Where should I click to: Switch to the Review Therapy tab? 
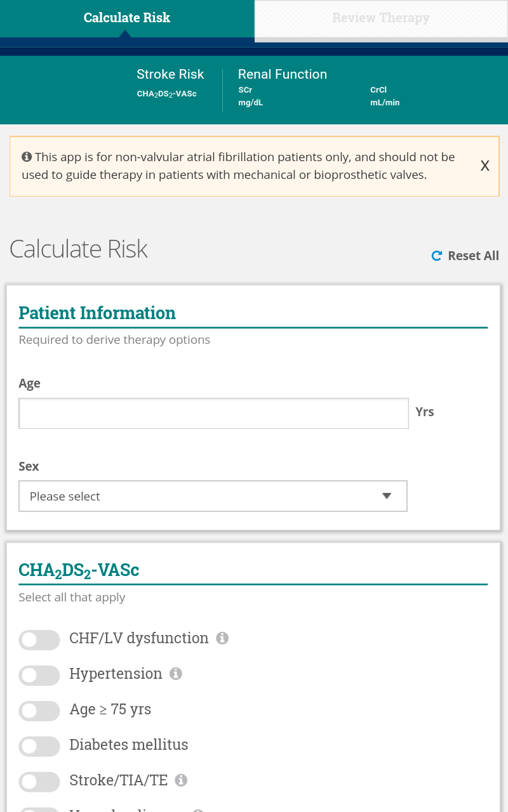[381, 18]
